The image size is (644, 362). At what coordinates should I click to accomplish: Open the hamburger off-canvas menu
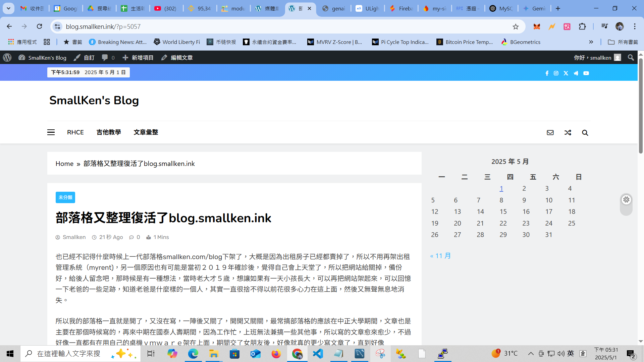pos(51,132)
